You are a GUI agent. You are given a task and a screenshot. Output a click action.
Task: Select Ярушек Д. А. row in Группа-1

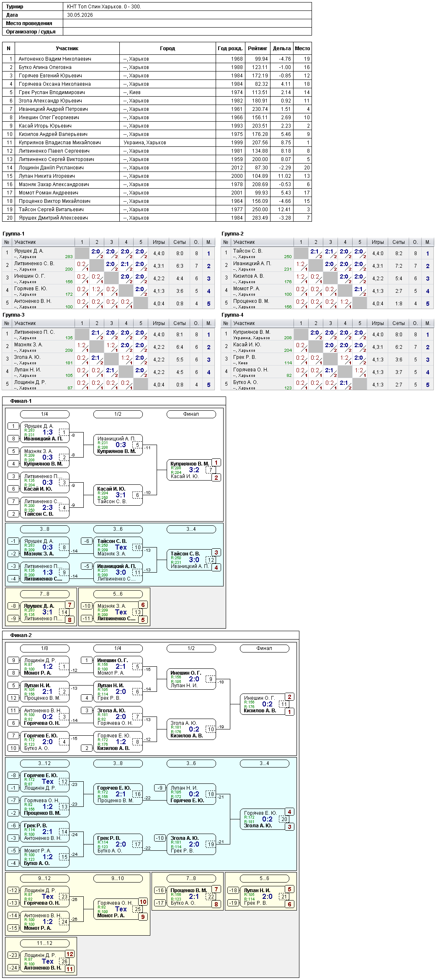108,253
